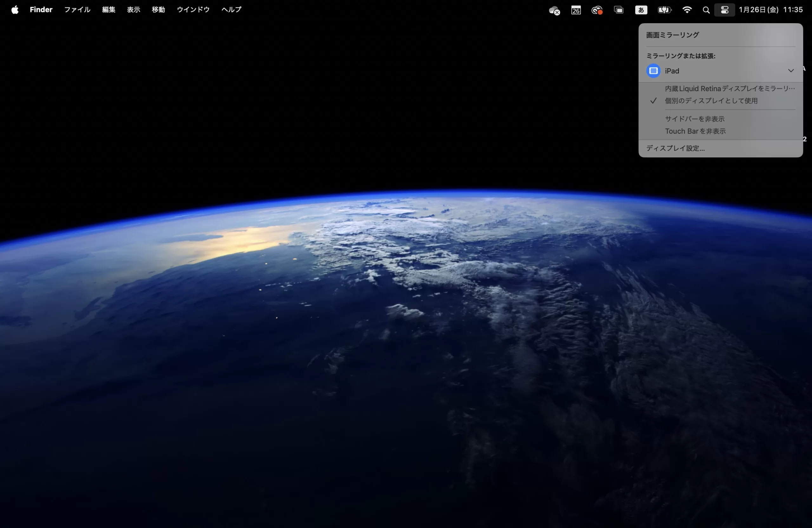This screenshot has width=812, height=528.
Task: Click the date and time clock
Action: [770, 10]
